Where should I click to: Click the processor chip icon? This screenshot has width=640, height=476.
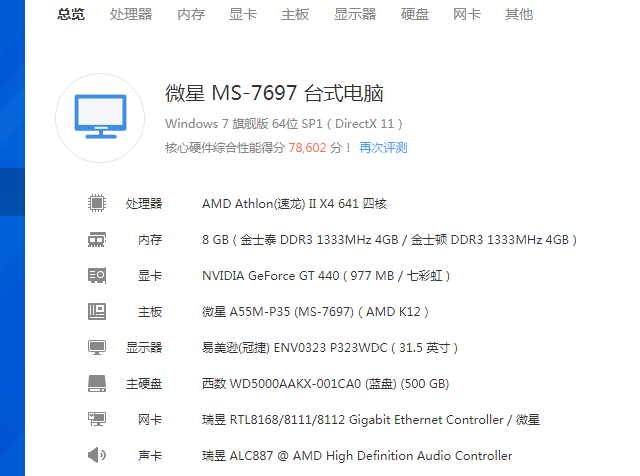[x=97, y=203]
